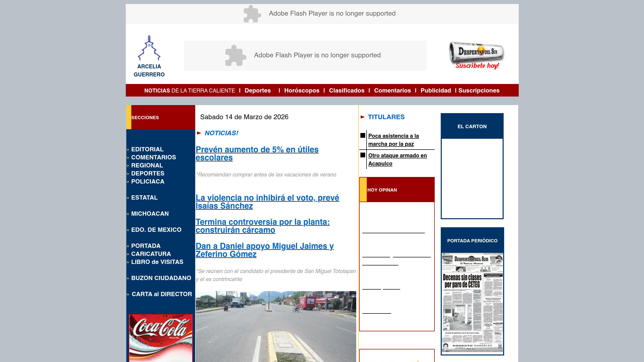The image size is (644, 362).
Task: Open the newspaper front page thumbnail
Action: 472,303
